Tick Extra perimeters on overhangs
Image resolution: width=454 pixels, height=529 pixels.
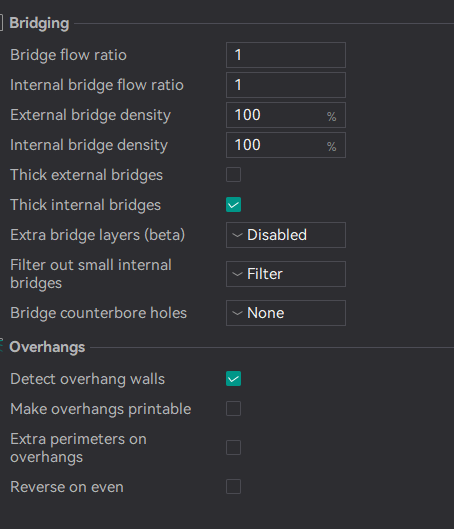click(x=233, y=448)
